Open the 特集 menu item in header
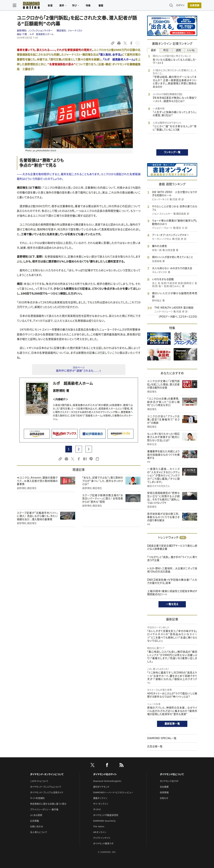The height and width of the screenshot is (868, 214). (88, 5)
